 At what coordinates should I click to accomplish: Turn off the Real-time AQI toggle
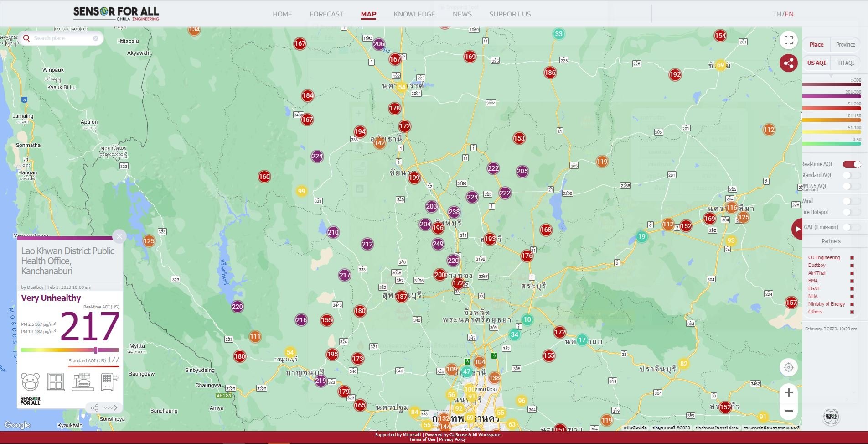point(851,164)
